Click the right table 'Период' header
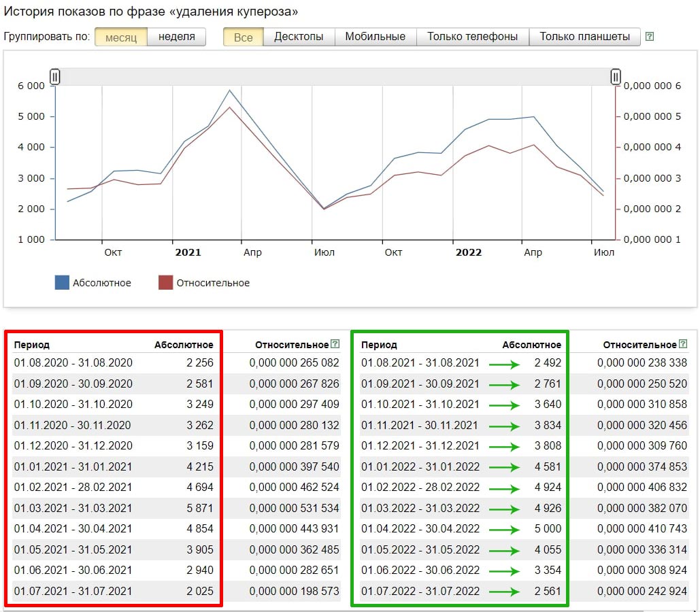This screenshot has height=612, width=700. (x=379, y=345)
